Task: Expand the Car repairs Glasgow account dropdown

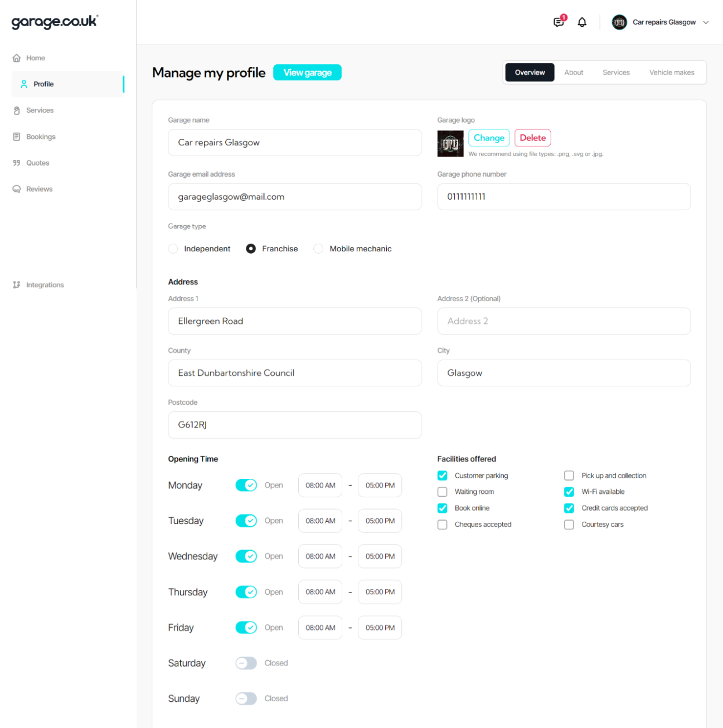Action: pos(706,22)
